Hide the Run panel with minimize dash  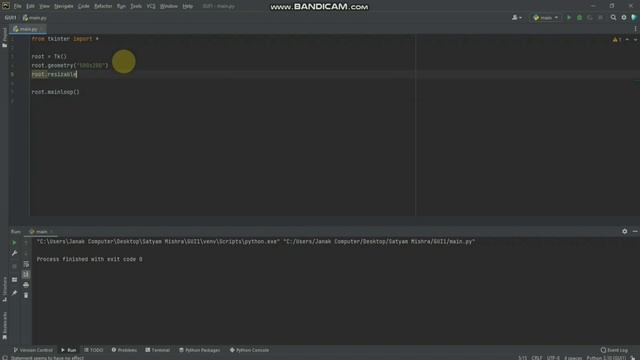coord(635,231)
